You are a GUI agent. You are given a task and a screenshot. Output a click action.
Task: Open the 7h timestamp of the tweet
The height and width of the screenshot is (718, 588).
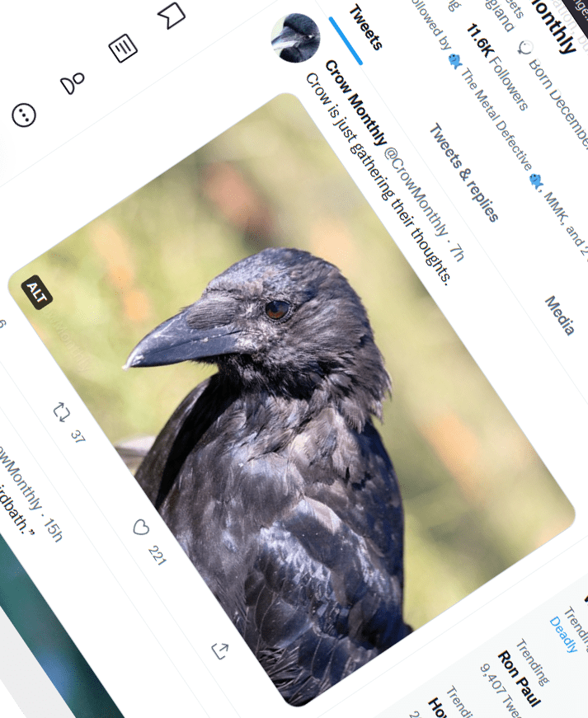tap(457, 253)
